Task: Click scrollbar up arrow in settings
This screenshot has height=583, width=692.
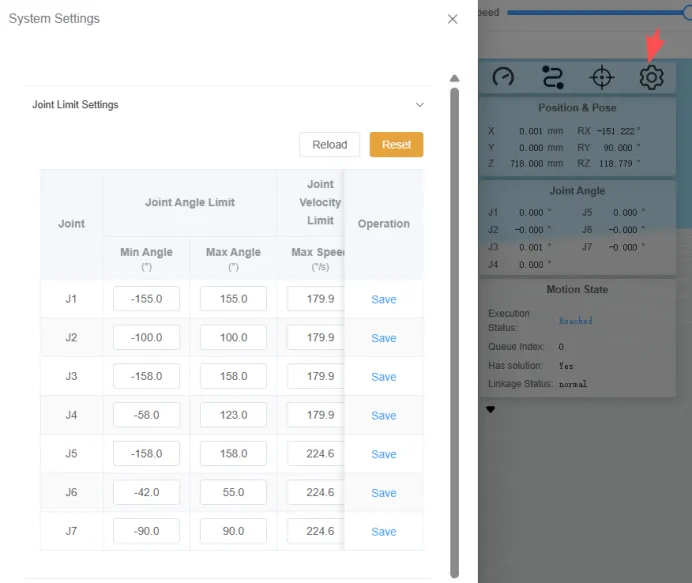Action: coord(454,78)
